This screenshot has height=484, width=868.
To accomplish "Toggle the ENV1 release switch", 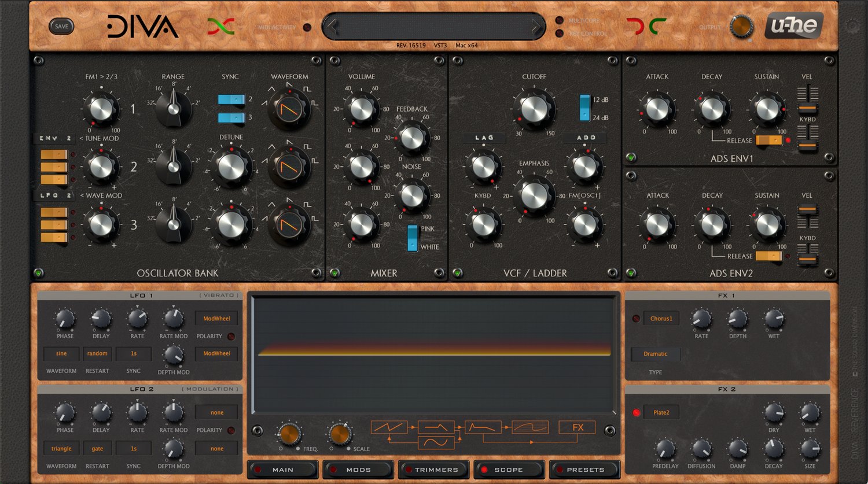I will coord(769,141).
